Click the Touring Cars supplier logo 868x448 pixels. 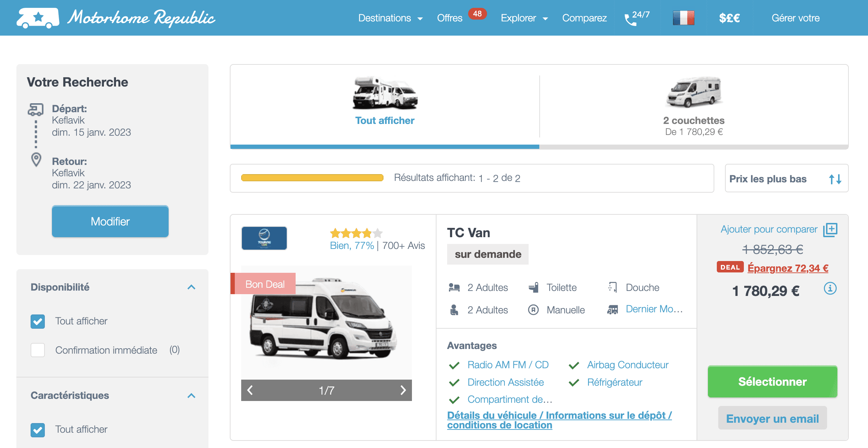[264, 238]
